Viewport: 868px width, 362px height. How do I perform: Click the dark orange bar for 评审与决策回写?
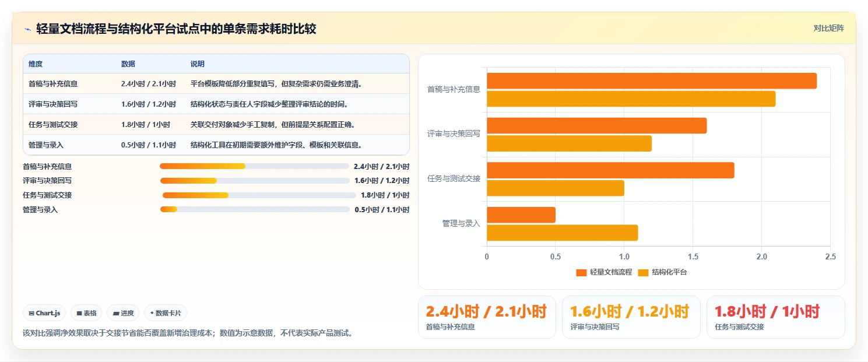click(x=596, y=125)
